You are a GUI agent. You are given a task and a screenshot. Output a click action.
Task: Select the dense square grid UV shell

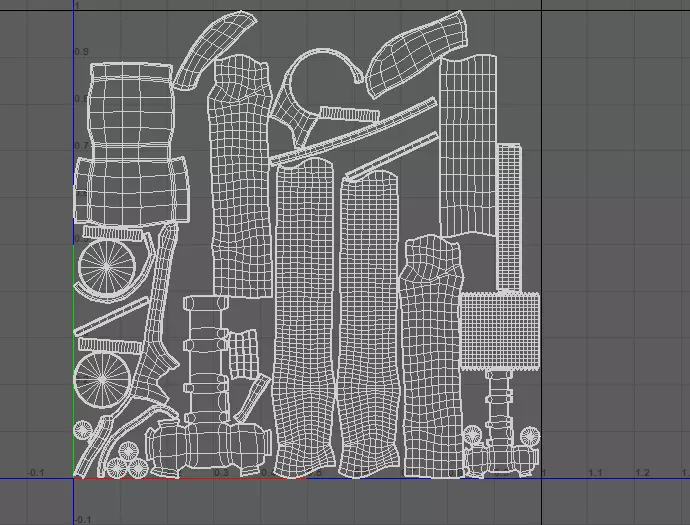[x=500, y=331]
